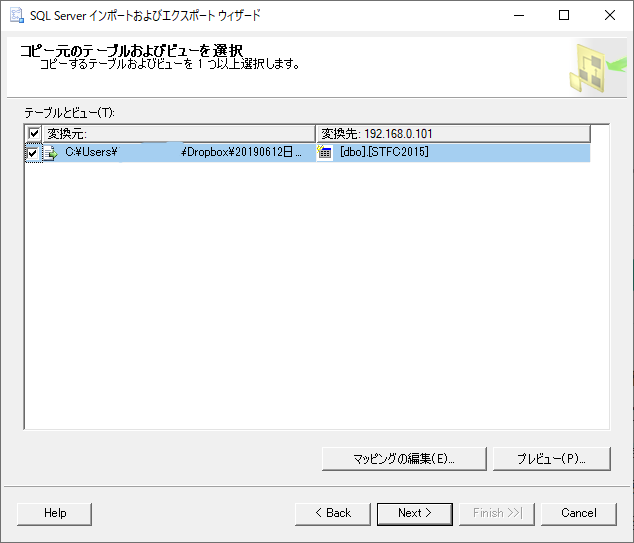Viewport: 634px width, 543px height.
Task: Open マッピングの編集 (Edit Mappings)
Action: click(x=404, y=459)
